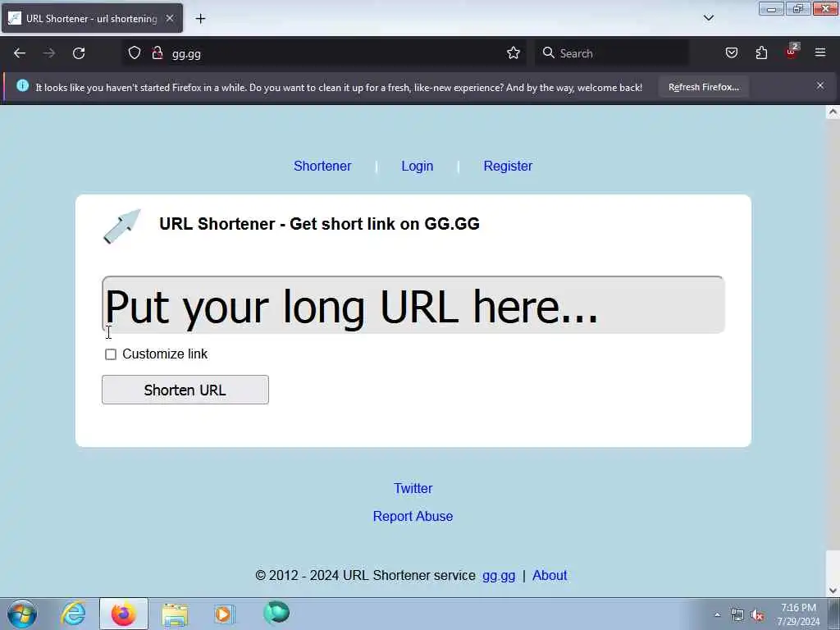Bookmark this page with the star icon
Image resolution: width=840 pixels, height=630 pixels.
point(514,53)
